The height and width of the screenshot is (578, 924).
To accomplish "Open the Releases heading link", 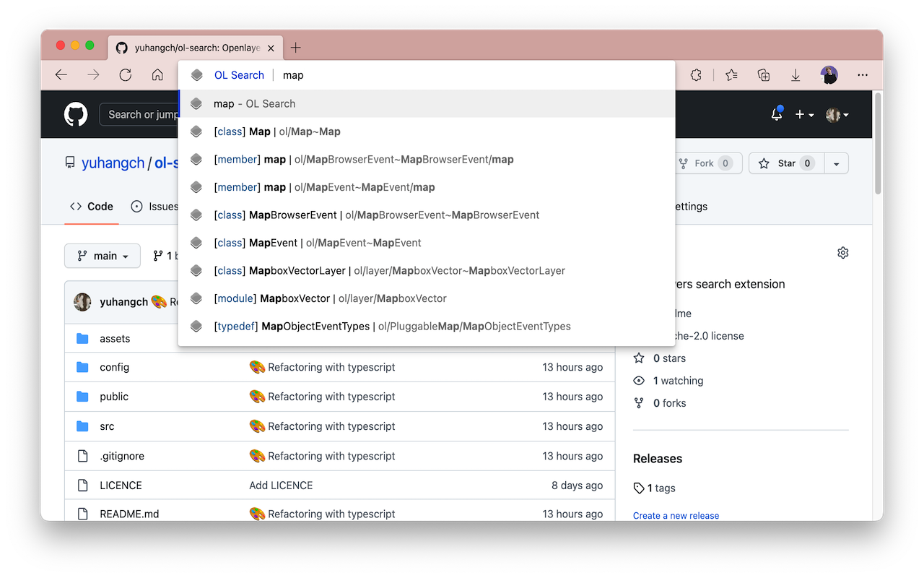I will click(x=658, y=459).
